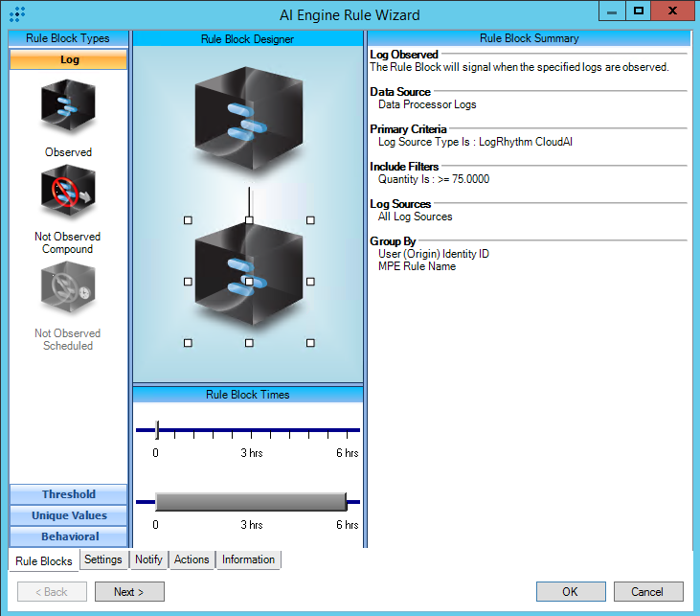Expand the Threshold rule block section
700x616 pixels.
68,494
